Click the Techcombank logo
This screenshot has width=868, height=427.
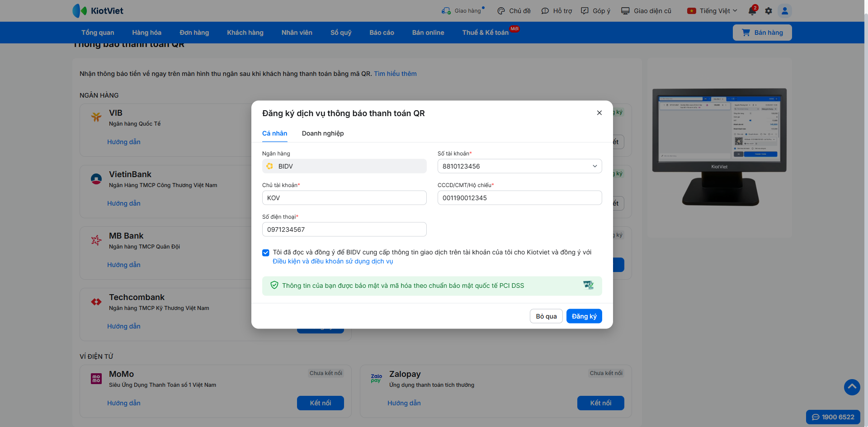(x=96, y=302)
